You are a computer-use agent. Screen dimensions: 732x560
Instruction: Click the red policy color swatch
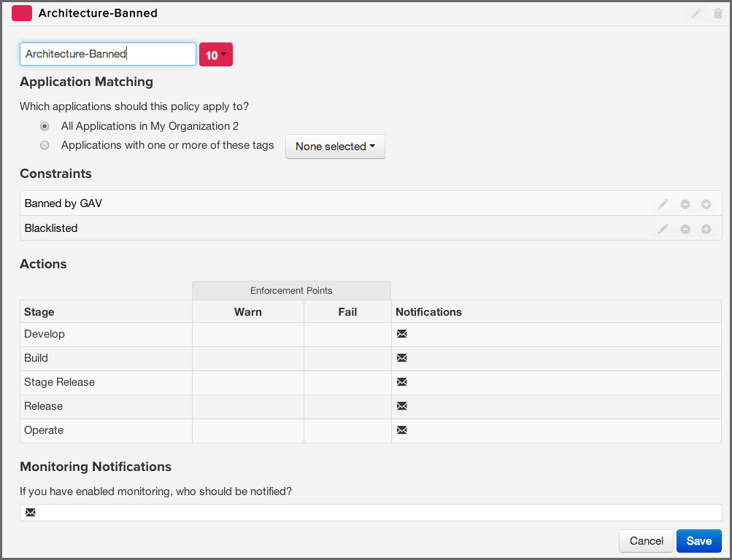pos(22,13)
